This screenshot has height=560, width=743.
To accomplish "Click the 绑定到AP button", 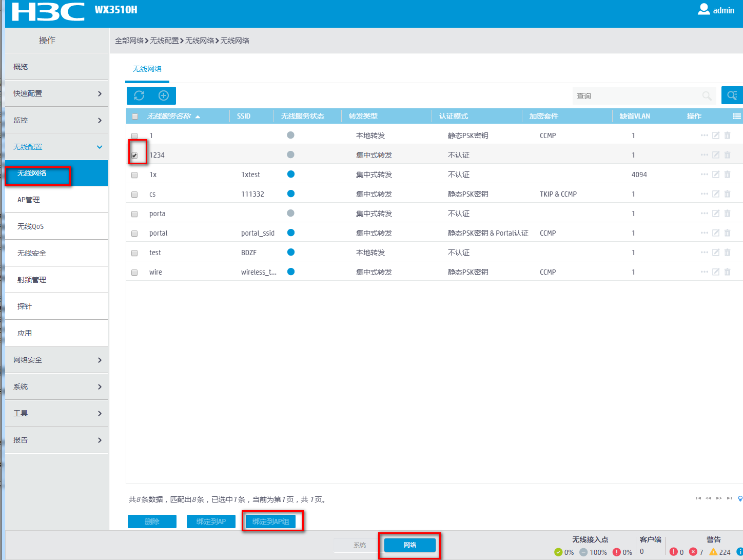I will tap(211, 522).
